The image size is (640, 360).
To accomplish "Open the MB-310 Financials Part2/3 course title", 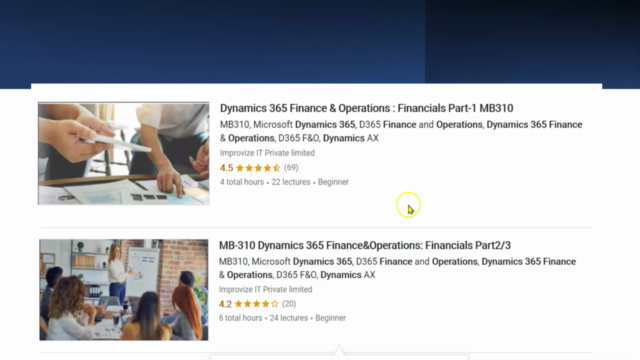I will pos(365,245).
